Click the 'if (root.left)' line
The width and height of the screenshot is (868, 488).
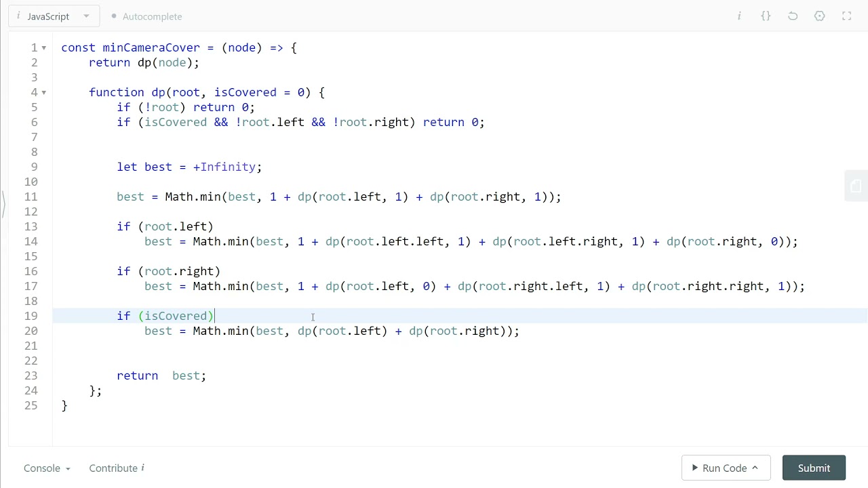(165, 226)
